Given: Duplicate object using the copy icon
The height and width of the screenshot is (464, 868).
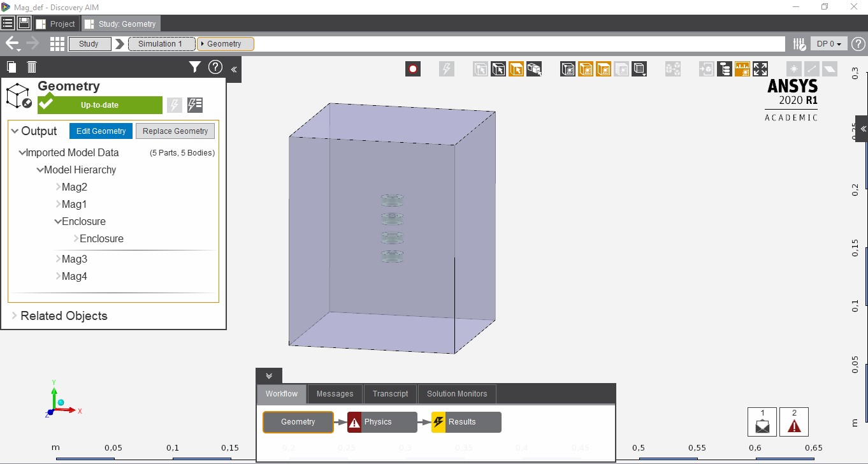Looking at the screenshot, I should (x=11, y=67).
